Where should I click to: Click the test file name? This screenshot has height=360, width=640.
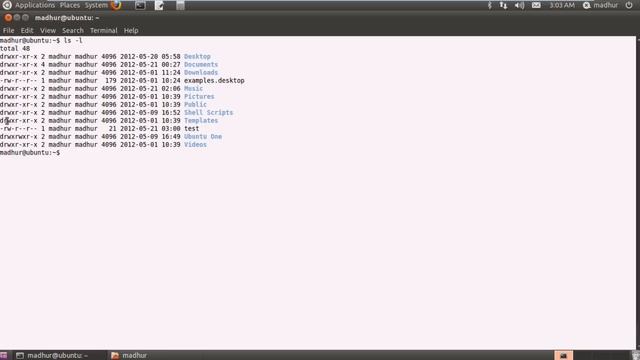[x=191, y=129]
